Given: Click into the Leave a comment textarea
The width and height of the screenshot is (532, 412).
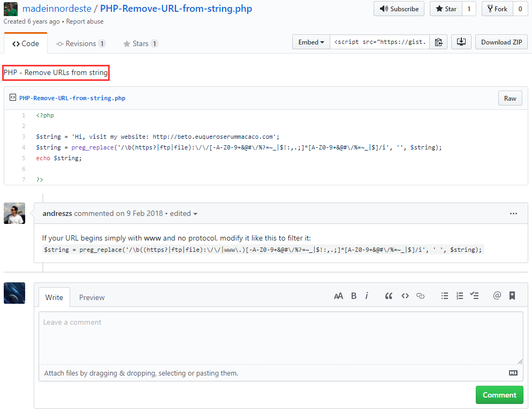Looking at the screenshot, I should tap(280, 338).
